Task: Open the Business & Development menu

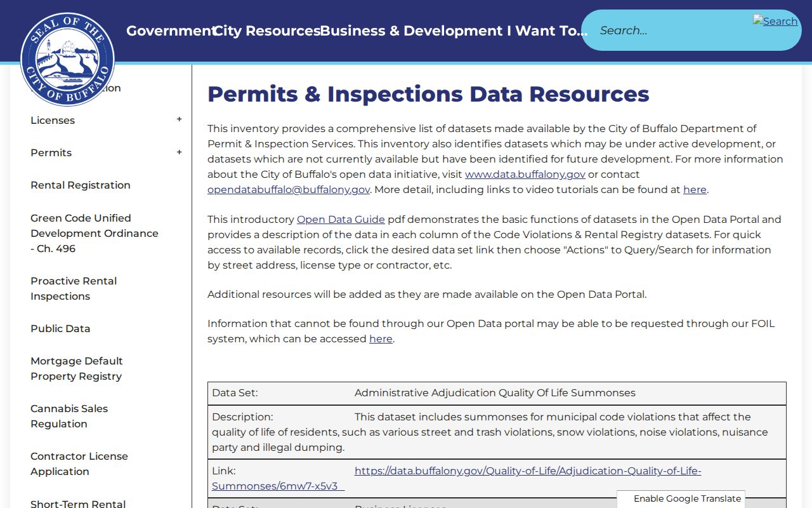Action: 411,30
